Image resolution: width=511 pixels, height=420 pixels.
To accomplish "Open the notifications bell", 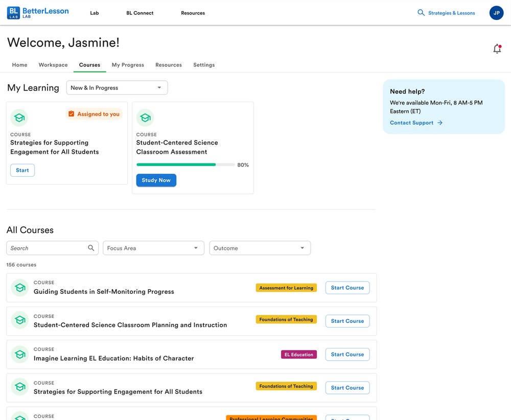I will (x=497, y=49).
